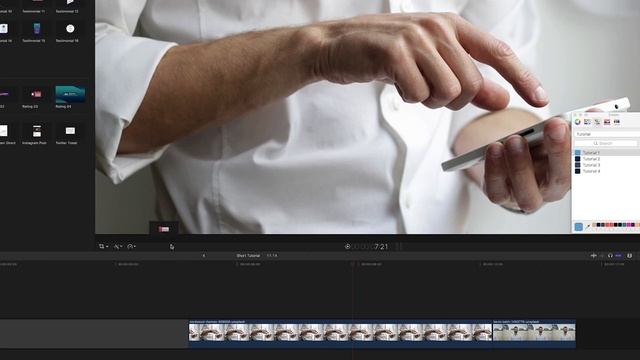The height and width of the screenshot is (360, 640).
Task: Click the audio meters button next to timecode
Action: tap(399, 247)
